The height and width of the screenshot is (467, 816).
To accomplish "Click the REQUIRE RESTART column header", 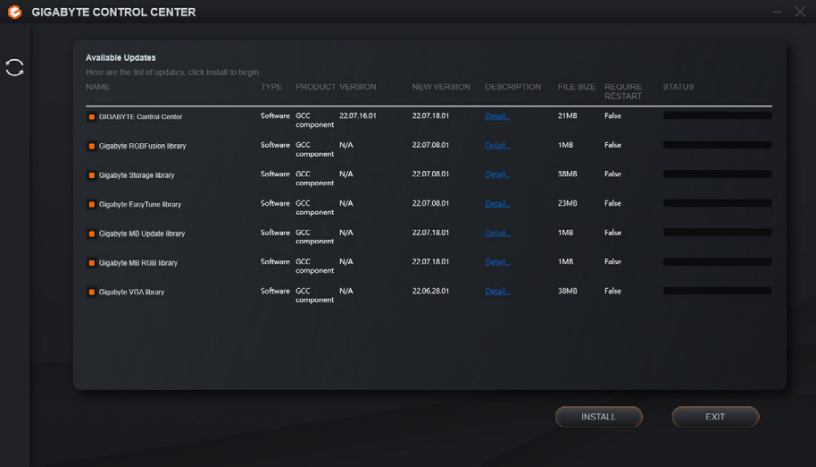I will coord(623,92).
